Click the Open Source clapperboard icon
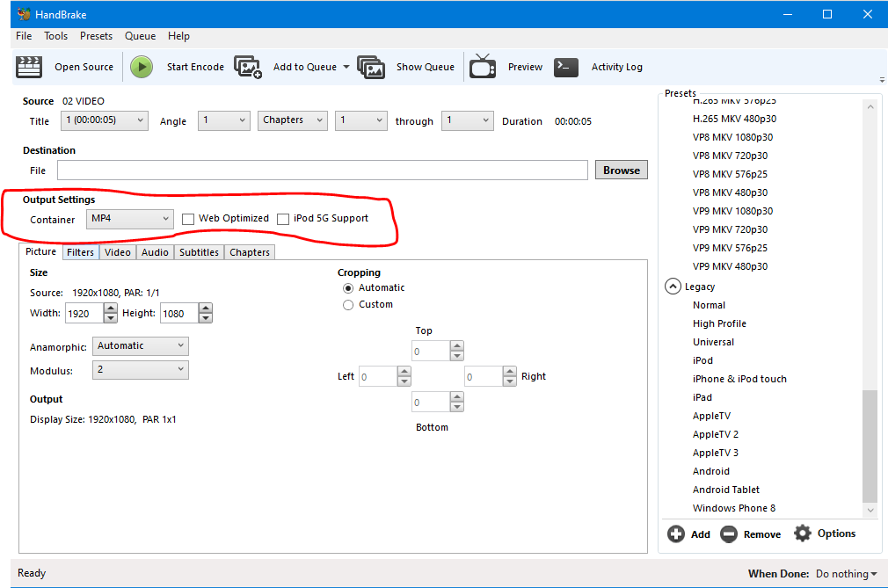This screenshot has height=588, width=888. [29, 67]
